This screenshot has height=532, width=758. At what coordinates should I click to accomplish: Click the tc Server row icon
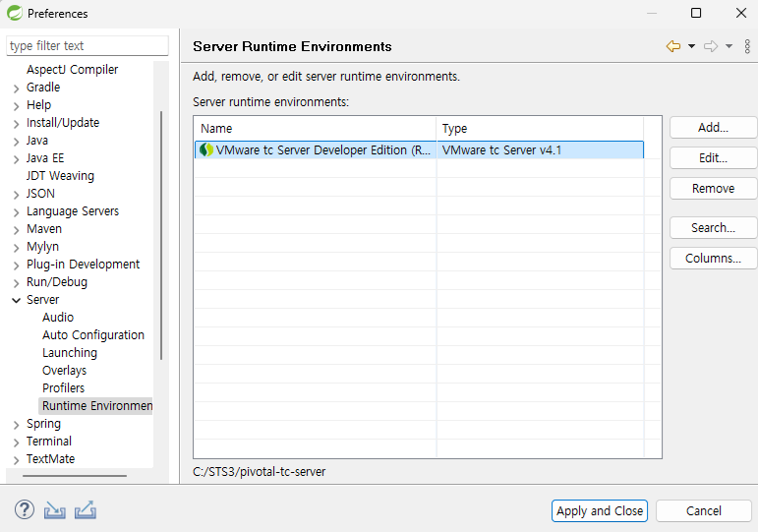pyautogui.click(x=206, y=149)
